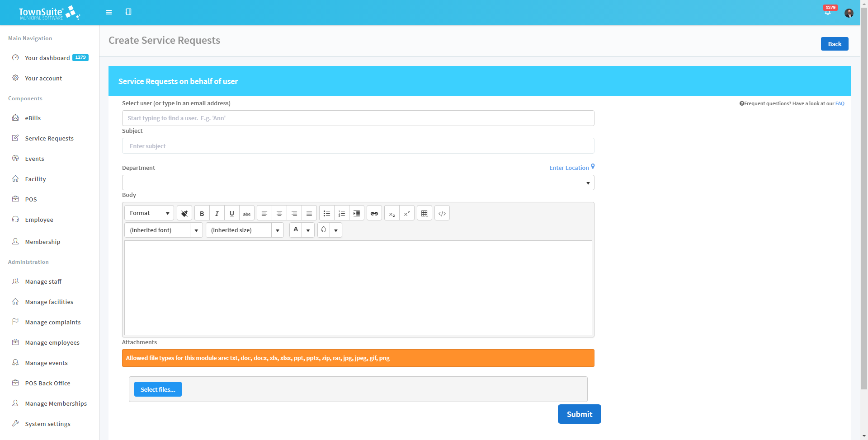Screen dimensions: 868x440
Task: Open the inherited font dropdown
Action: click(196, 230)
